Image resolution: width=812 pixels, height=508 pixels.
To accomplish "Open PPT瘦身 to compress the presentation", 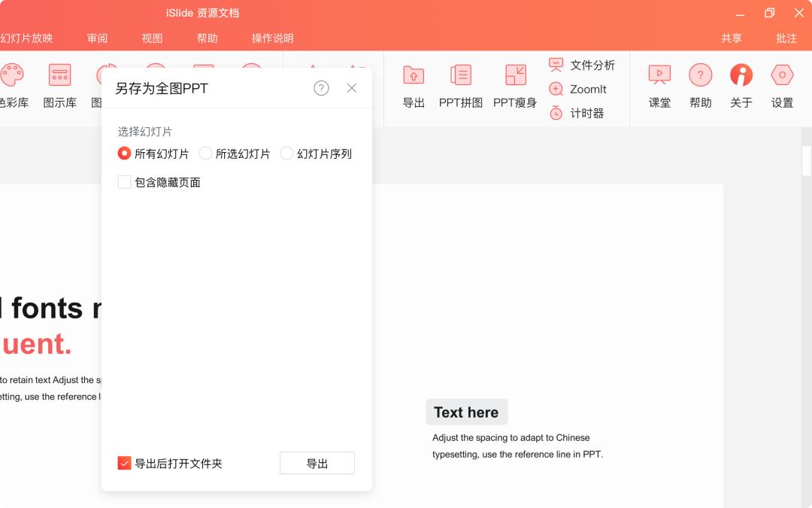I will pyautogui.click(x=514, y=85).
